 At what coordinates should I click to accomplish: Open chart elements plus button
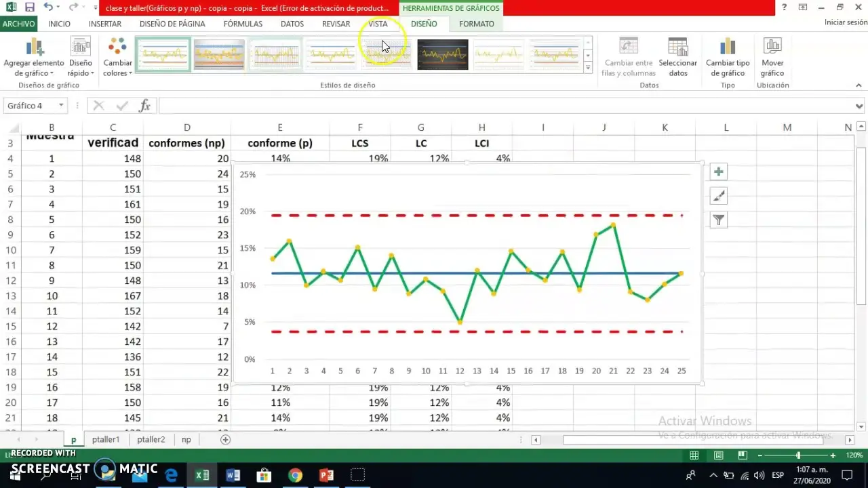tap(718, 172)
